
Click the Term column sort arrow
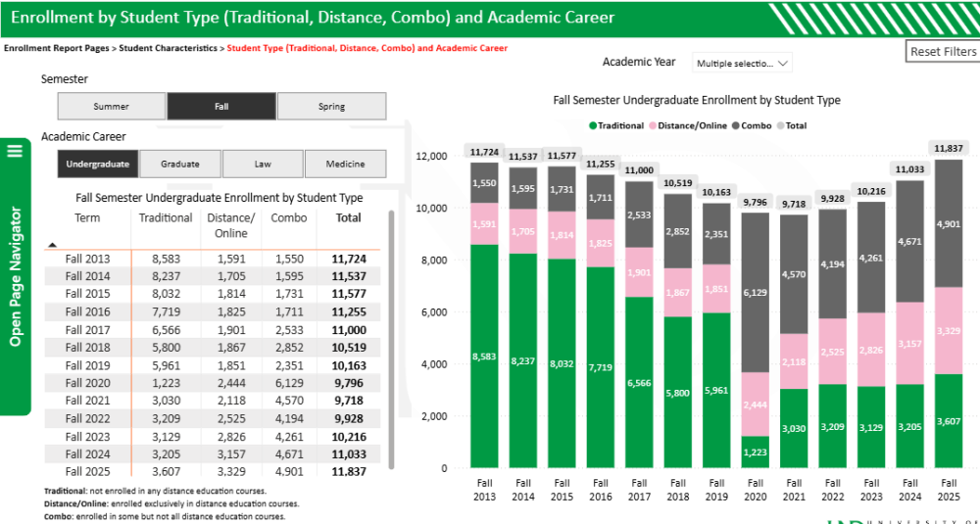(x=53, y=245)
